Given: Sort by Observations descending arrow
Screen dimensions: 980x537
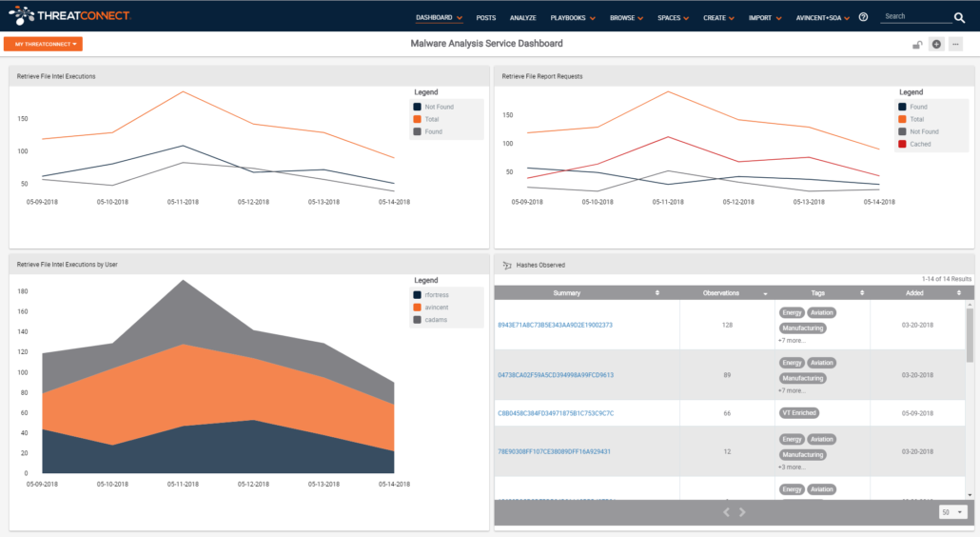Looking at the screenshot, I should (x=765, y=293).
